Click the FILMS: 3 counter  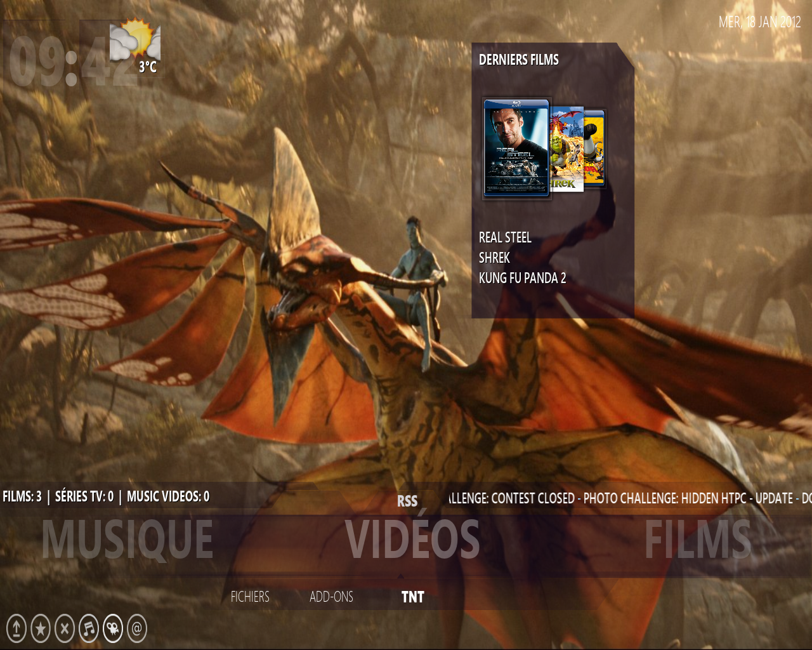[x=22, y=496]
